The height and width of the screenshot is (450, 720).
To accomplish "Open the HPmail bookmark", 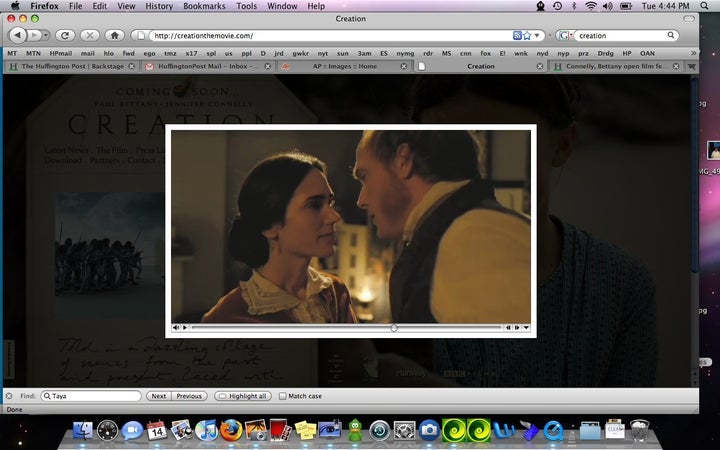I will pos(61,53).
